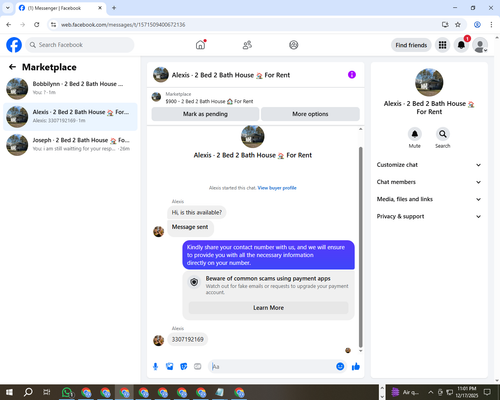Send a thumbs-up like

[x=356, y=367]
